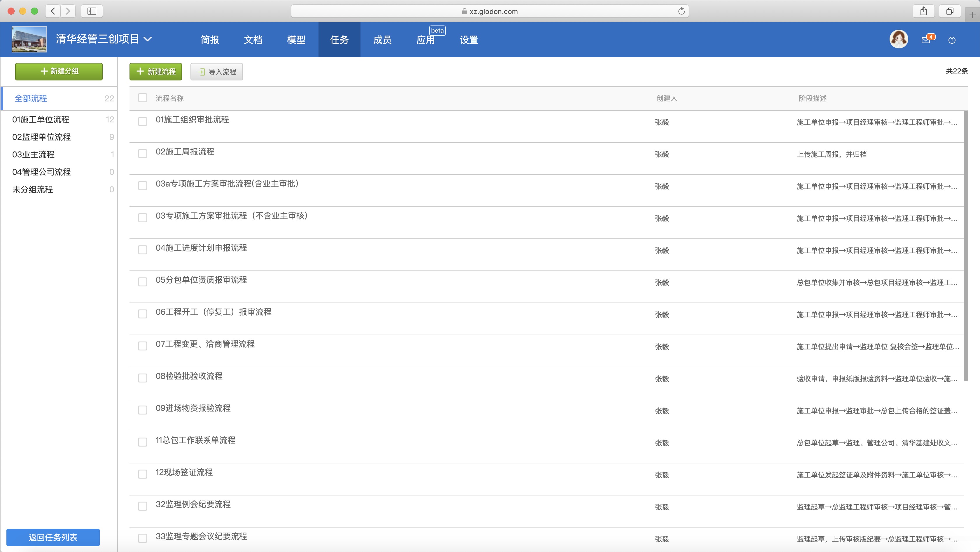The image size is (980, 552).
Task: Click the 返回任务列表 button
Action: click(53, 537)
